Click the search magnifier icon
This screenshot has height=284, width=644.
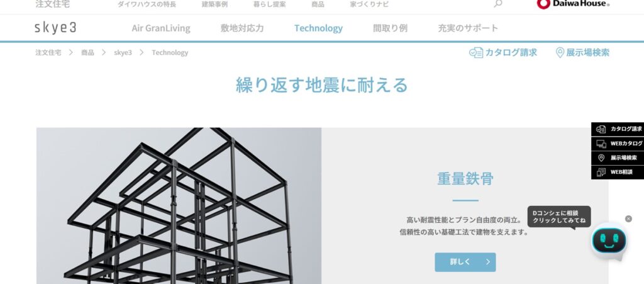pyautogui.click(x=498, y=4)
